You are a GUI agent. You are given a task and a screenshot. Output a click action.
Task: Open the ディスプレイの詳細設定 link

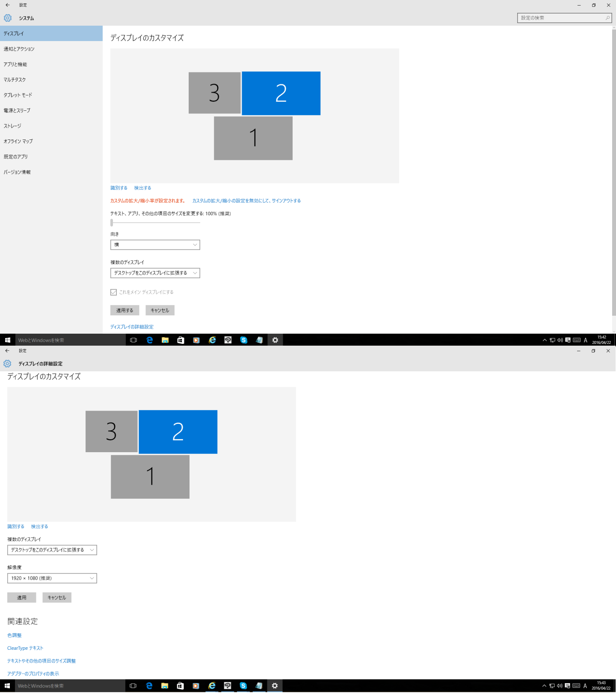[132, 327]
